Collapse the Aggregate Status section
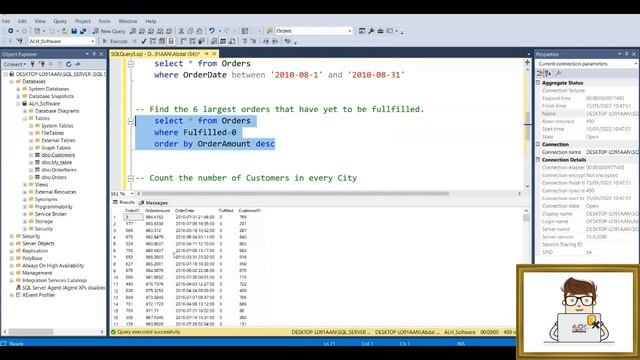The image size is (640, 360). point(538,82)
